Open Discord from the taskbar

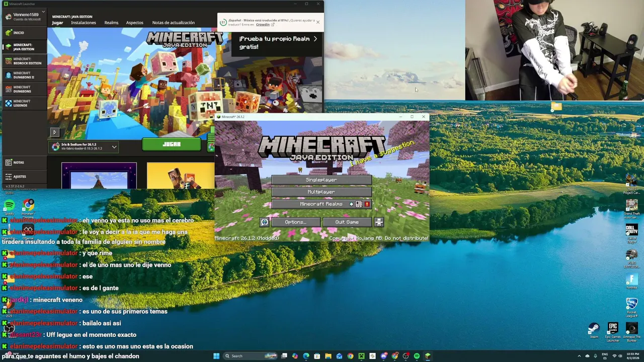tap(383, 356)
